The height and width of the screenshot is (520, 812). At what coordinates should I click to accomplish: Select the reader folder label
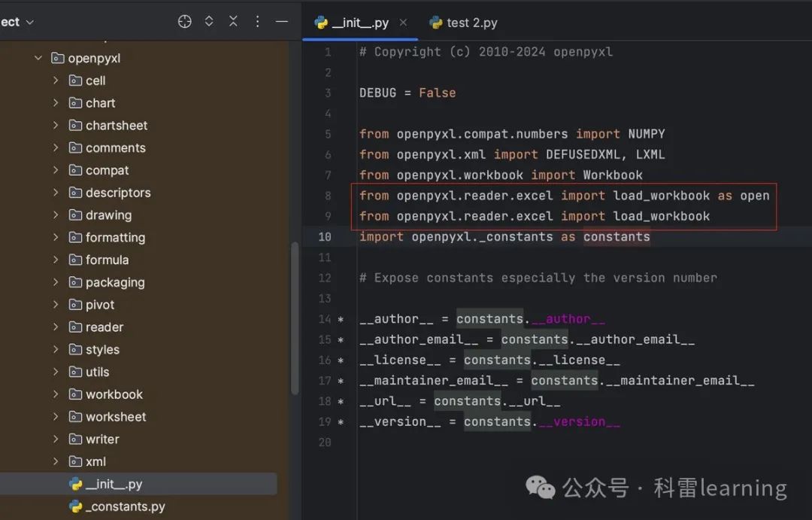[x=105, y=327]
